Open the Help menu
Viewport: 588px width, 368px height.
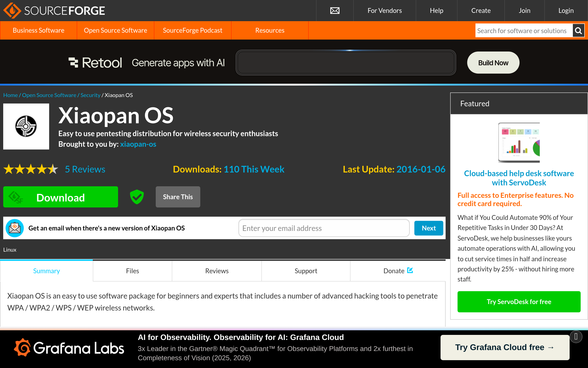click(436, 11)
